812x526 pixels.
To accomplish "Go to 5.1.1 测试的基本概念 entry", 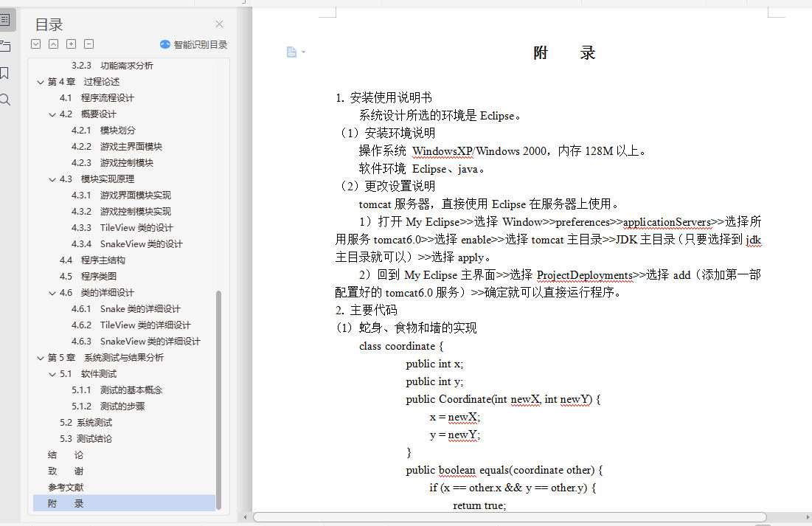I will click(x=117, y=390).
